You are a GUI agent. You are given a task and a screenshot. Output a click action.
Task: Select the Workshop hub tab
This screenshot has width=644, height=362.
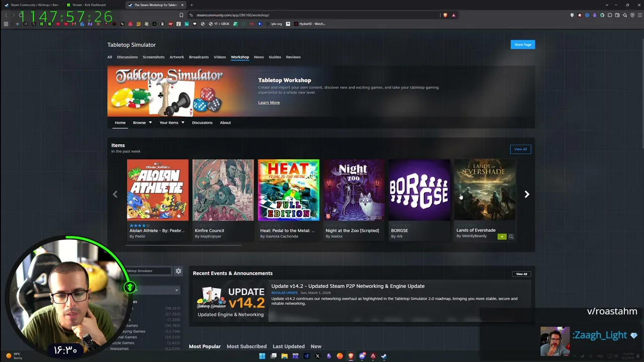[240, 57]
